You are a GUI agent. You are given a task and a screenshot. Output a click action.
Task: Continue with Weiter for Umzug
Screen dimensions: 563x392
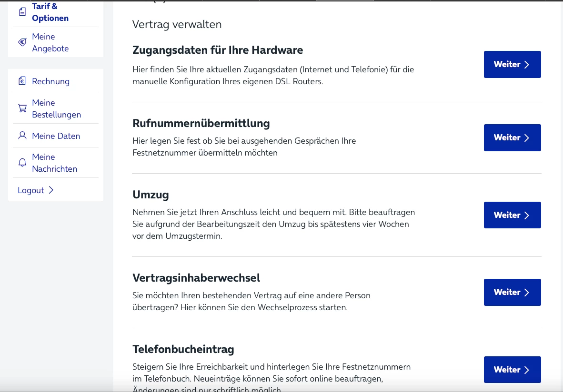tap(512, 215)
